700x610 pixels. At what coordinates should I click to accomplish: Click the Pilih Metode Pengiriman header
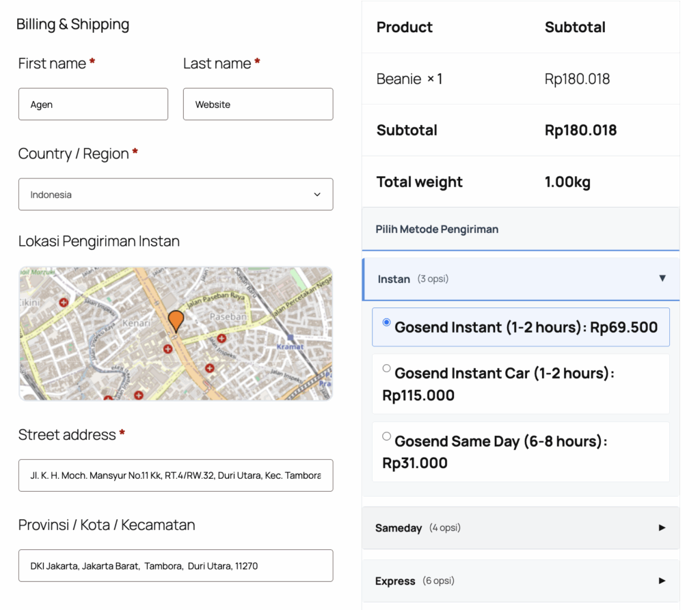click(436, 229)
